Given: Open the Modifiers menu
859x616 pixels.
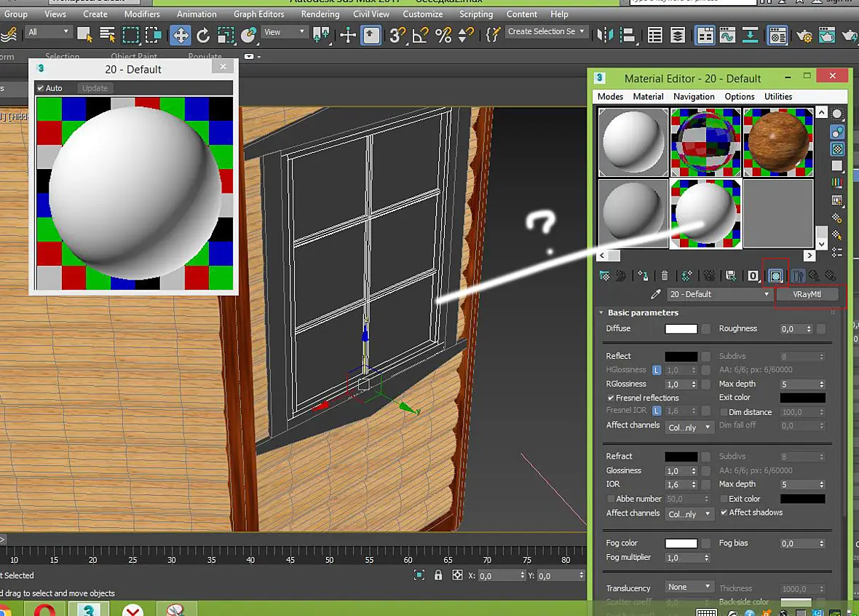Looking at the screenshot, I should (x=142, y=15).
